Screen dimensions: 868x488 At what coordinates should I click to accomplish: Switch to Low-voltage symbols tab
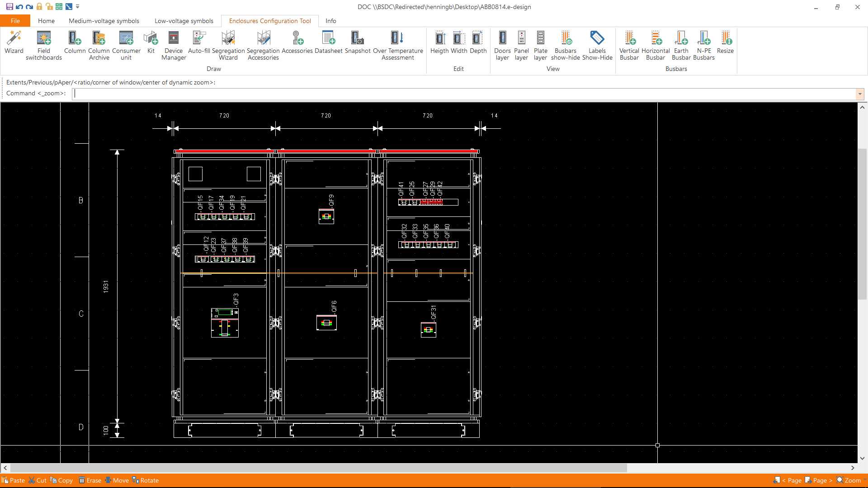click(184, 21)
